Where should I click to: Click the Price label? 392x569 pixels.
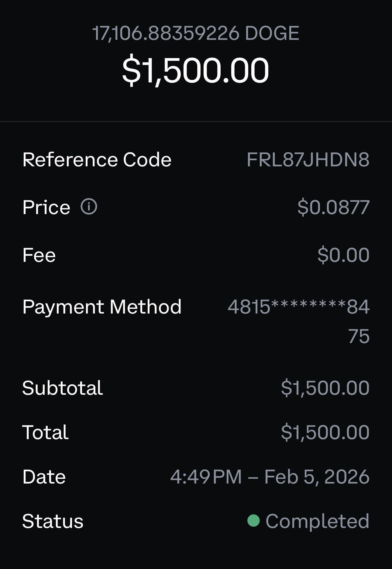coord(46,207)
